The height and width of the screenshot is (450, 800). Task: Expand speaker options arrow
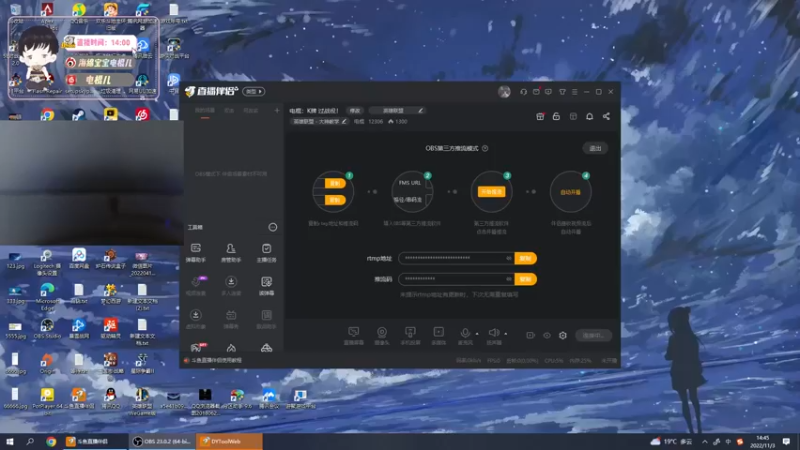tap(506, 334)
